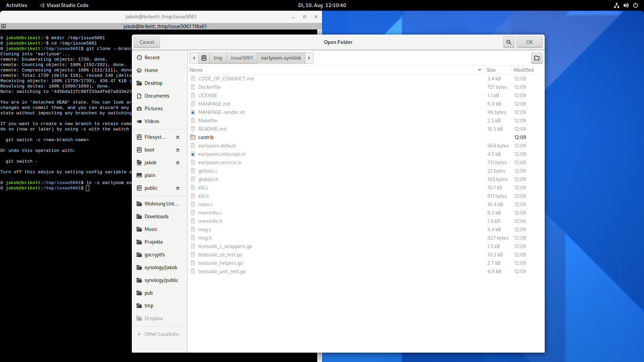
Task: Open the contrib folder in the file list
Action: point(206,137)
